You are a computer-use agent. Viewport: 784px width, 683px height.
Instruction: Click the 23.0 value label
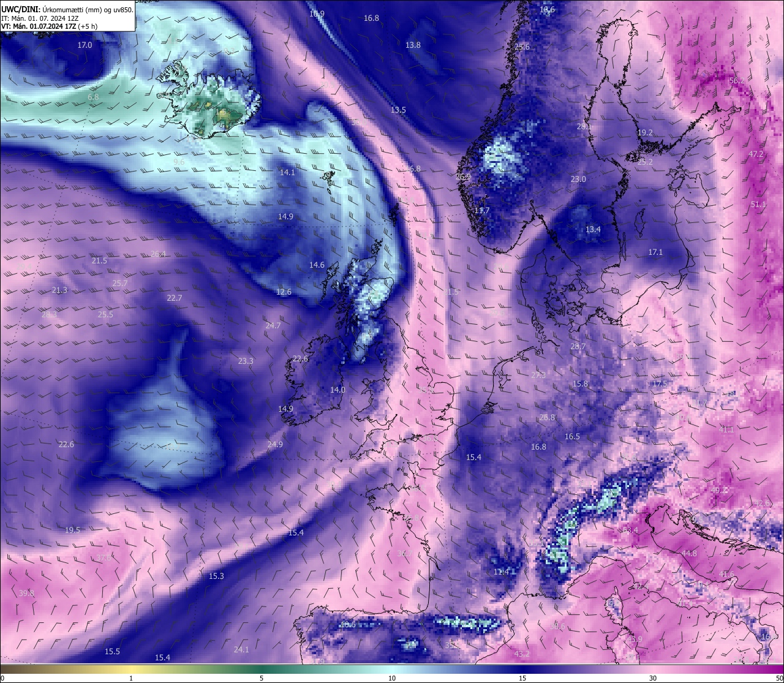tap(578, 179)
